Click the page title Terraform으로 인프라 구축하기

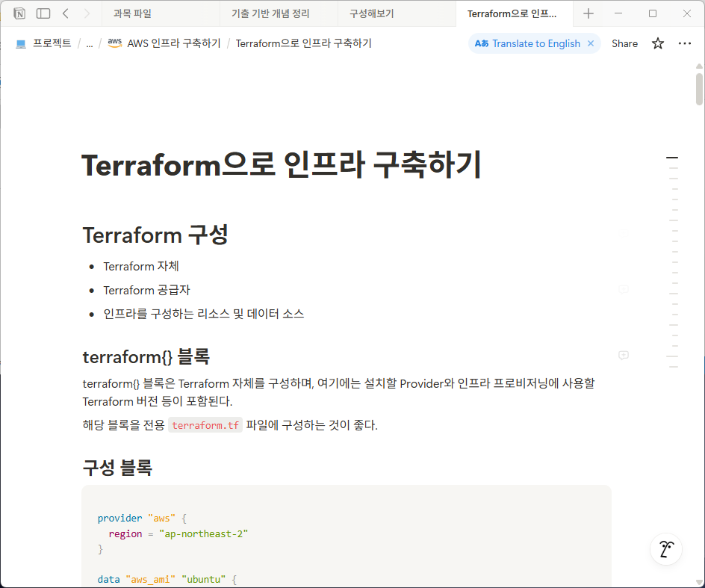[x=282, y=164]
